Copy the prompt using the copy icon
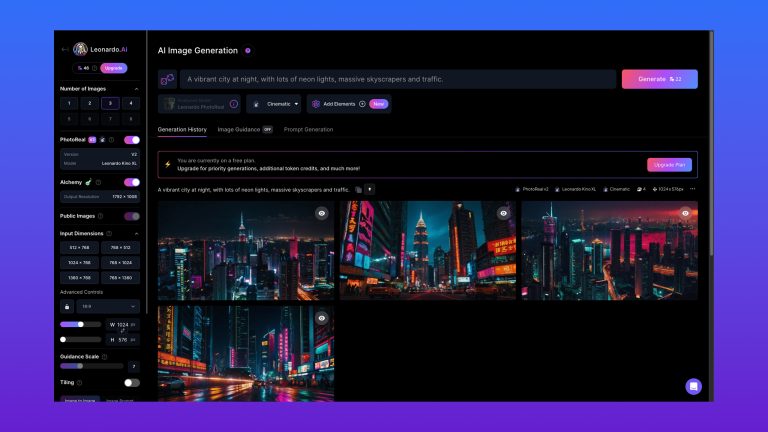This screenshot has height=432, width=768. click(x=358, y=189)
